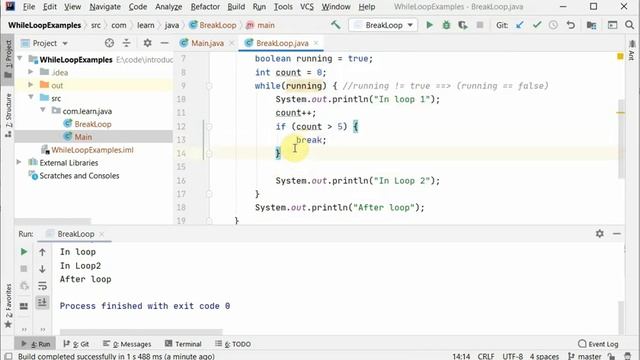Screen dimensions: 640x360
Task: Click the Search Everywhere magnifier icon
Action: (x=629, y=25)
